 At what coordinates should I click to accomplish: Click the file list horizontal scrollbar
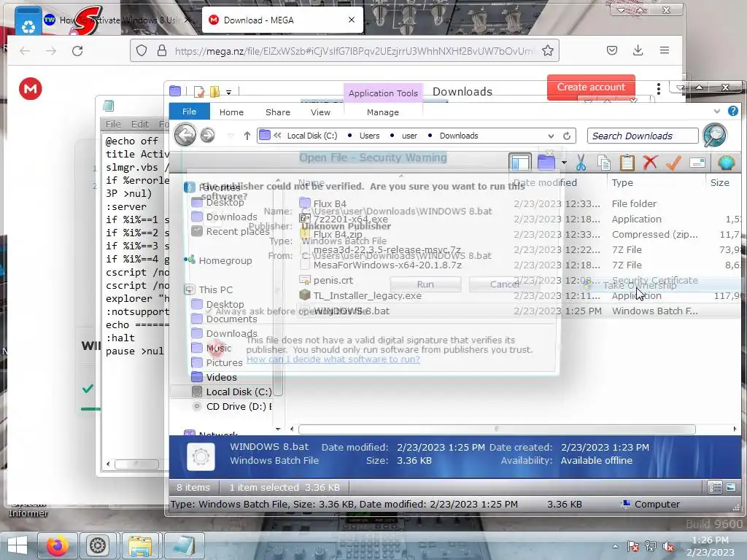coord(496,429)
